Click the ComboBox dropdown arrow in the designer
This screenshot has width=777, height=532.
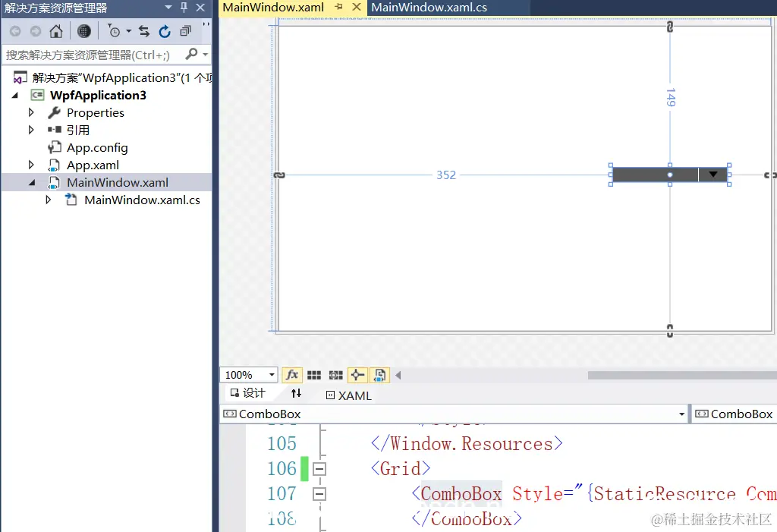(713, 175)
